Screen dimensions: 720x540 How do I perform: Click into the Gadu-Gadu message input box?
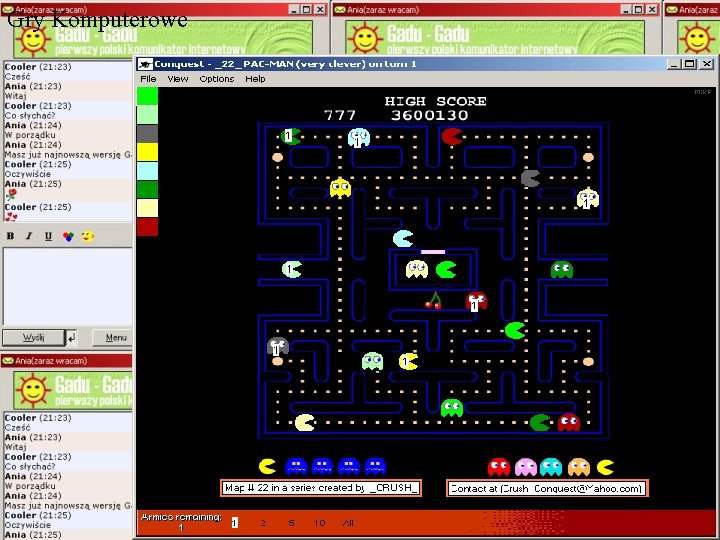point(68,286)
